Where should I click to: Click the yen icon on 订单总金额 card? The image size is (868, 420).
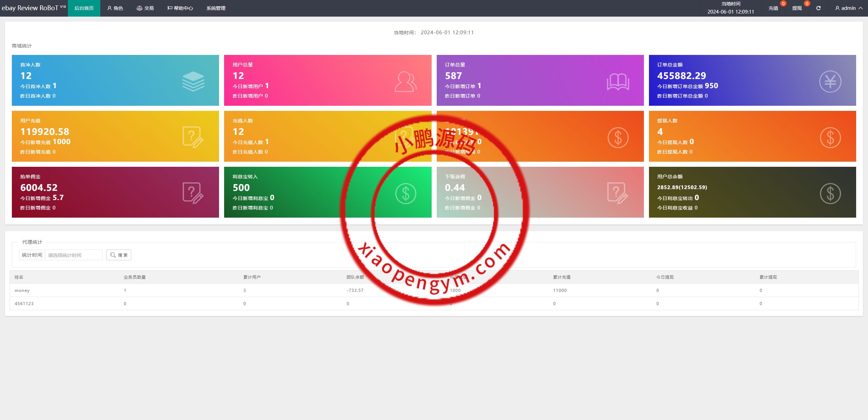(830, 81)
